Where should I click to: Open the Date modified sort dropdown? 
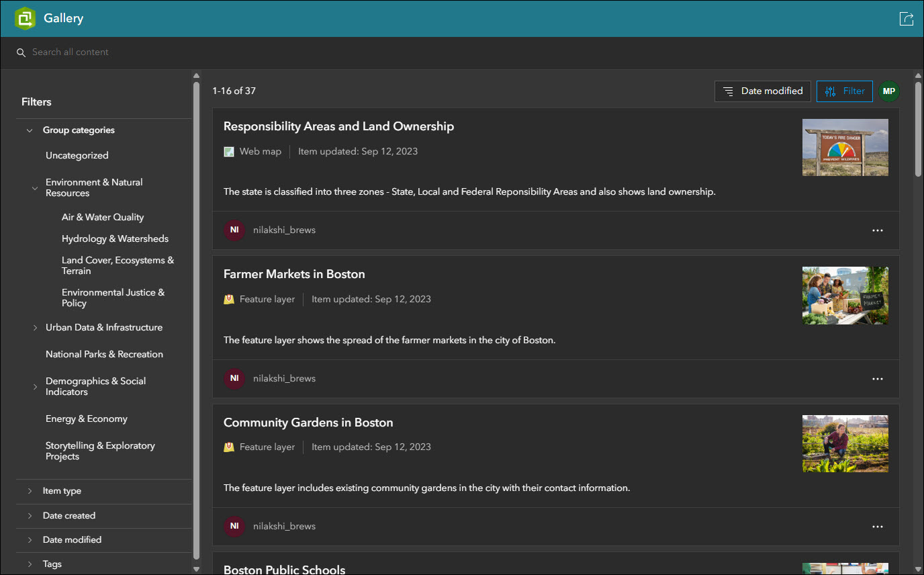[x=762, y=91]
